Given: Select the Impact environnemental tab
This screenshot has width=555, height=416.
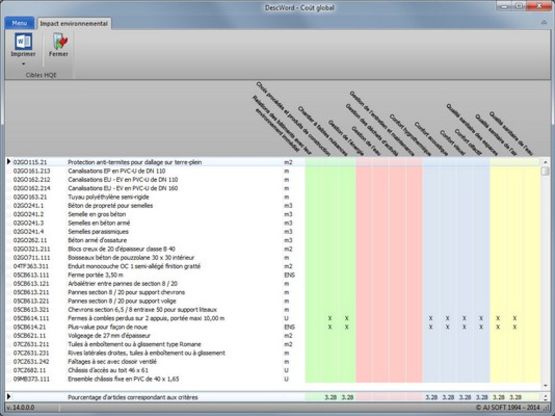Looking at the screenshot, I should pos(74,23).
